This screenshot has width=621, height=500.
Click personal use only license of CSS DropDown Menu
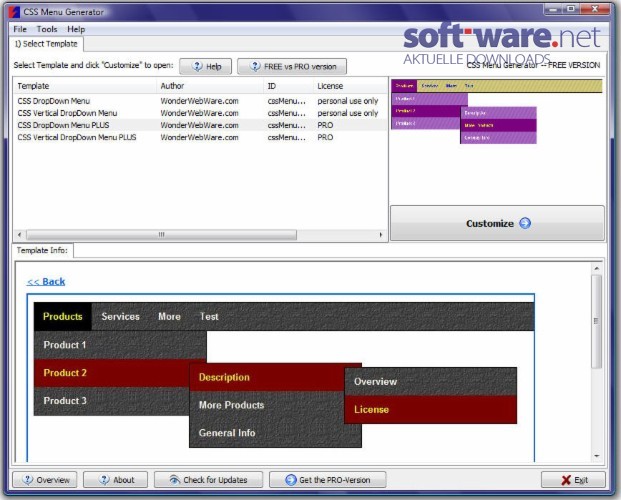[347, 101]
